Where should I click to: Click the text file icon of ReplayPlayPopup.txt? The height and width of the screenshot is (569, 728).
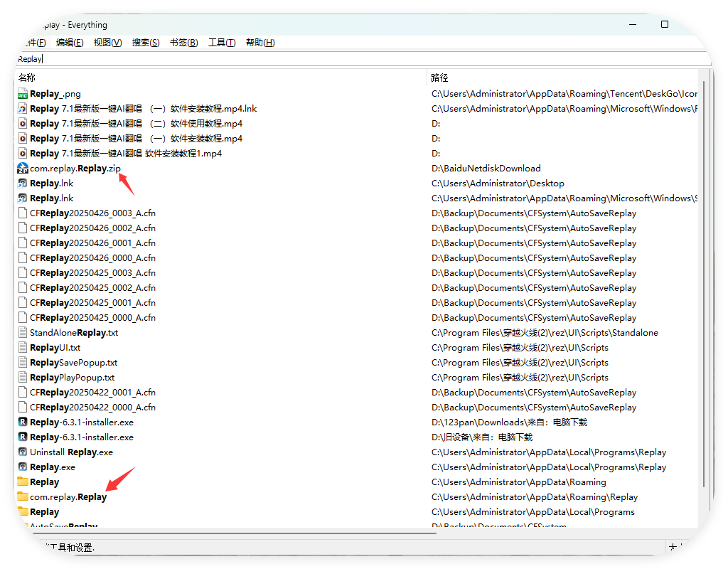tap(22, 377)
